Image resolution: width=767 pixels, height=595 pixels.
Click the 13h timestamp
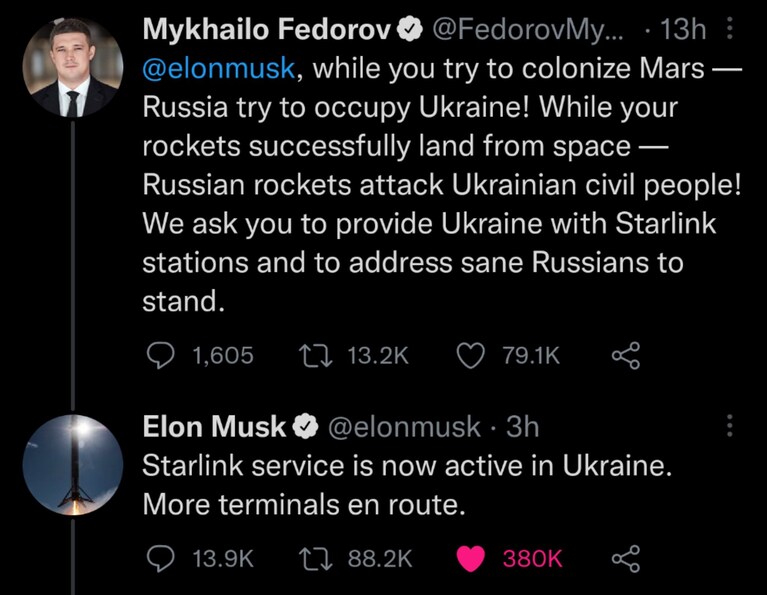pos(683,29)
